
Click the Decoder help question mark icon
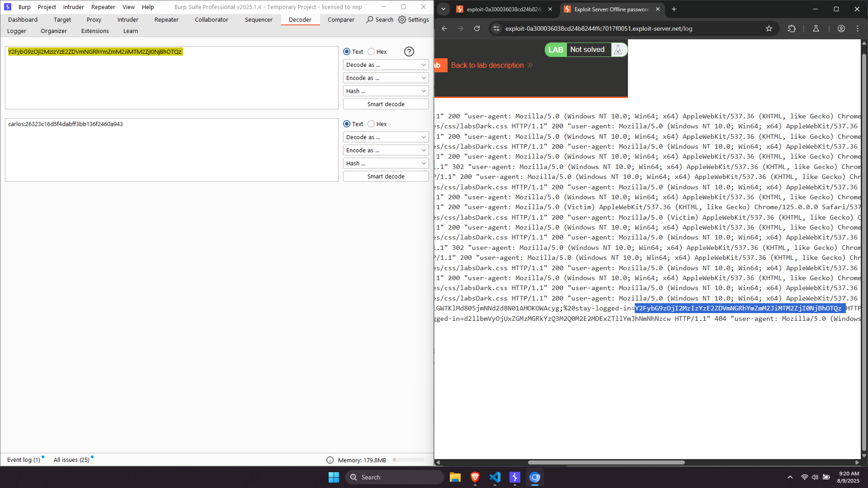pyautogui.click(x=409, y=52)
